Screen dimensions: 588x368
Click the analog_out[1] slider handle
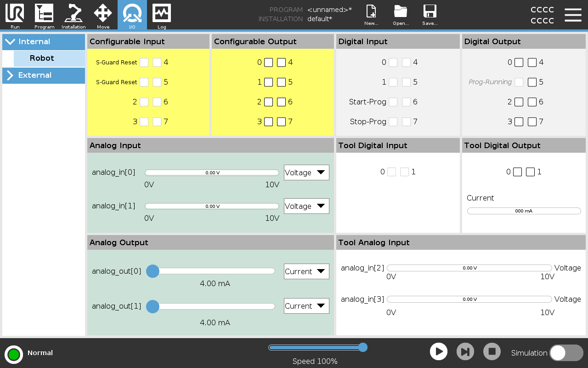pyautogui.click(x=153, y=306)
